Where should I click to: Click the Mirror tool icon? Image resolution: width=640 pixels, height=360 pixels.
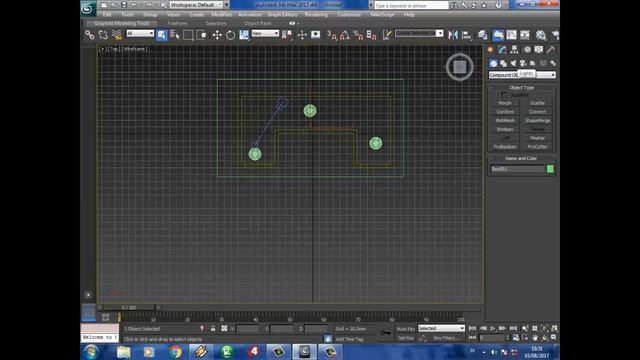pos(453,35)
